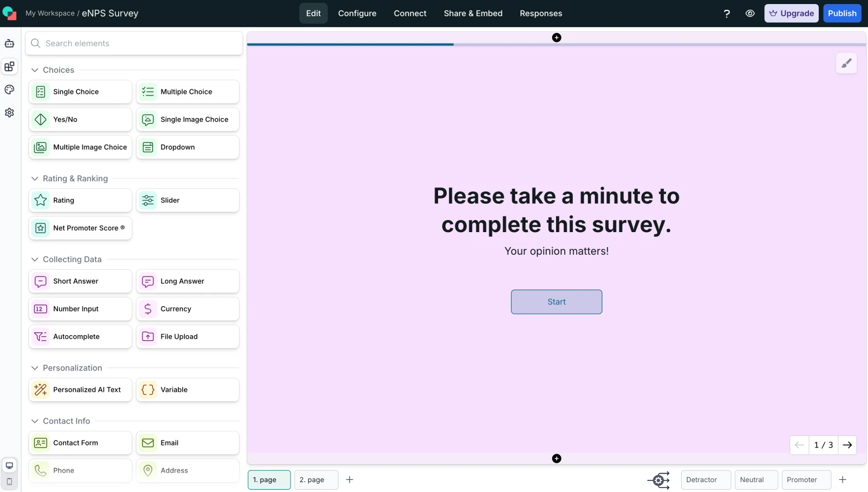Click the help question mark icon
868x492 pixels.
pyautogui.click(x=727, y=13)
